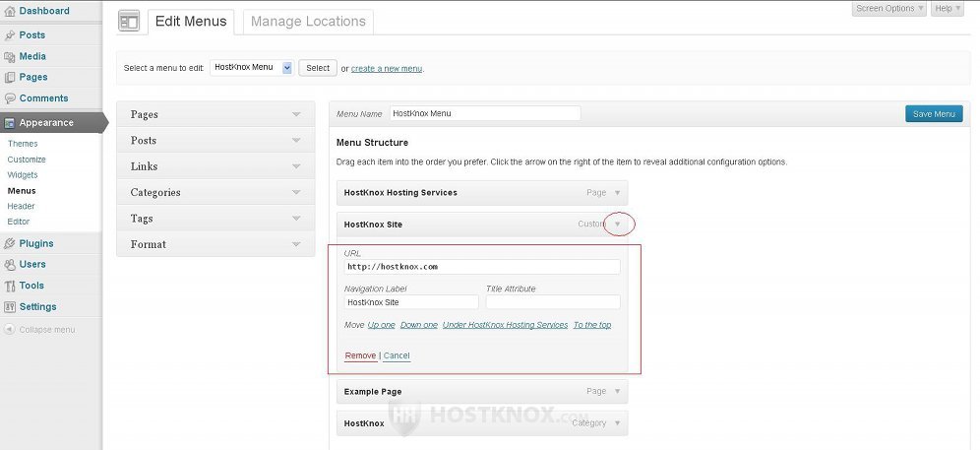Go to the Media section
980x450 pixels.
click(x=32, y=56)
